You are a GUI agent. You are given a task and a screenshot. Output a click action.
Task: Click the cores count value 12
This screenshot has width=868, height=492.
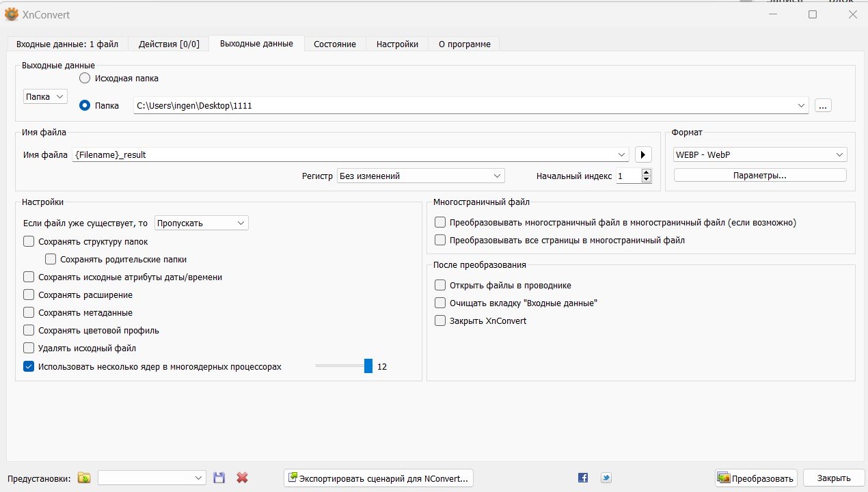tap(382, 367)
